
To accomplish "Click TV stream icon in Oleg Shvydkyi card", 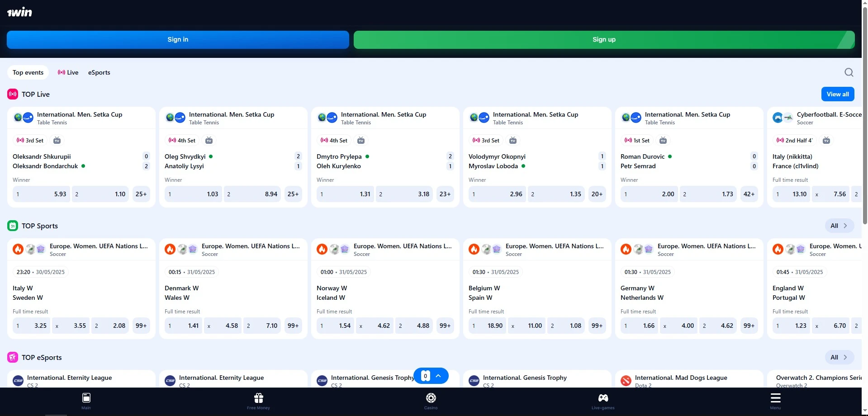I will (x=209, y=141).
